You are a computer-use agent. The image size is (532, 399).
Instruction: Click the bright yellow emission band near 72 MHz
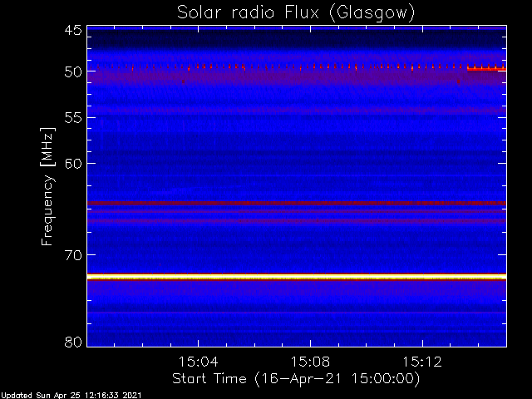[297, 277]
